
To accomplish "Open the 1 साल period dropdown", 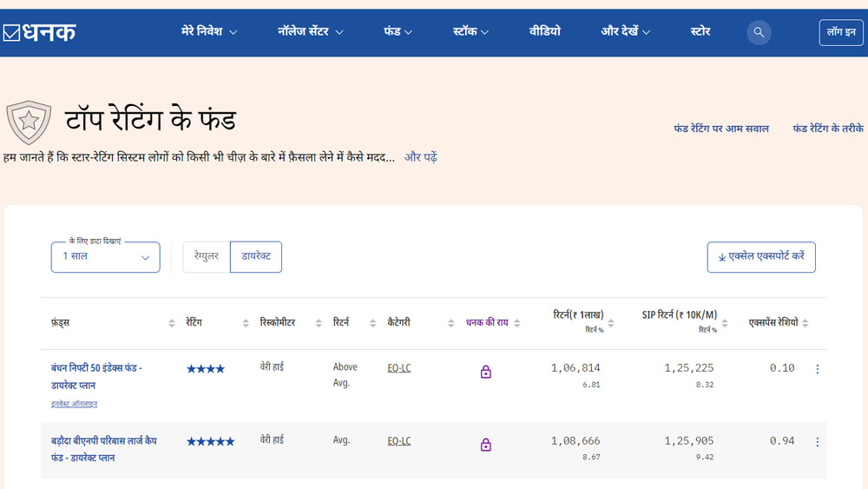I will tap(105, 257).
